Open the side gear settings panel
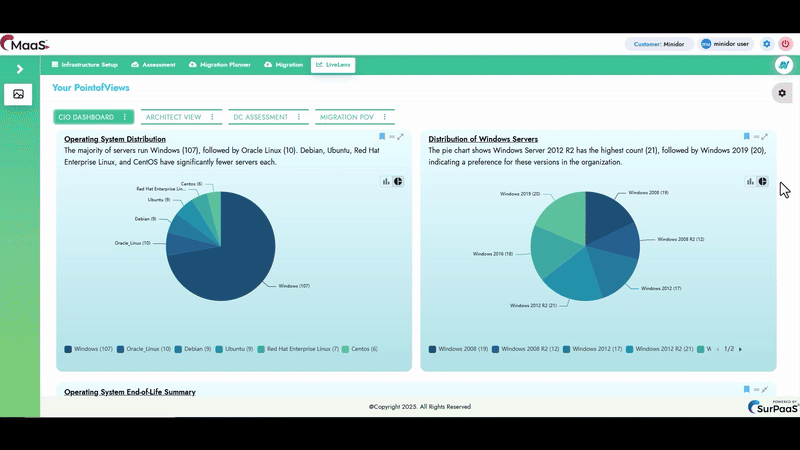800x450 pixels. point(782,93)
